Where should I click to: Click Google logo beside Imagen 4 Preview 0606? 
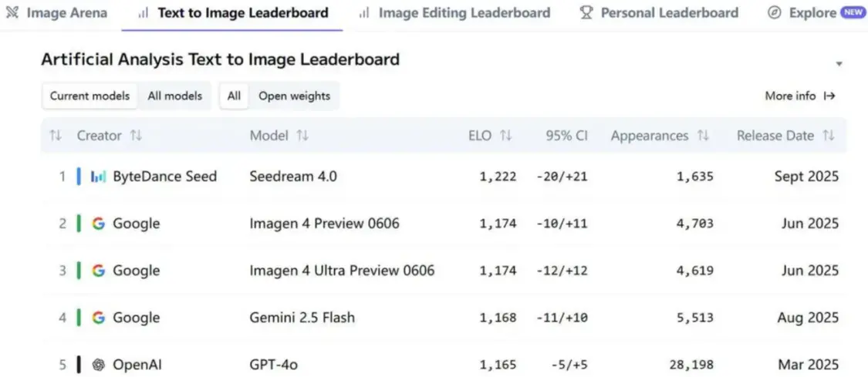[99, 224]
